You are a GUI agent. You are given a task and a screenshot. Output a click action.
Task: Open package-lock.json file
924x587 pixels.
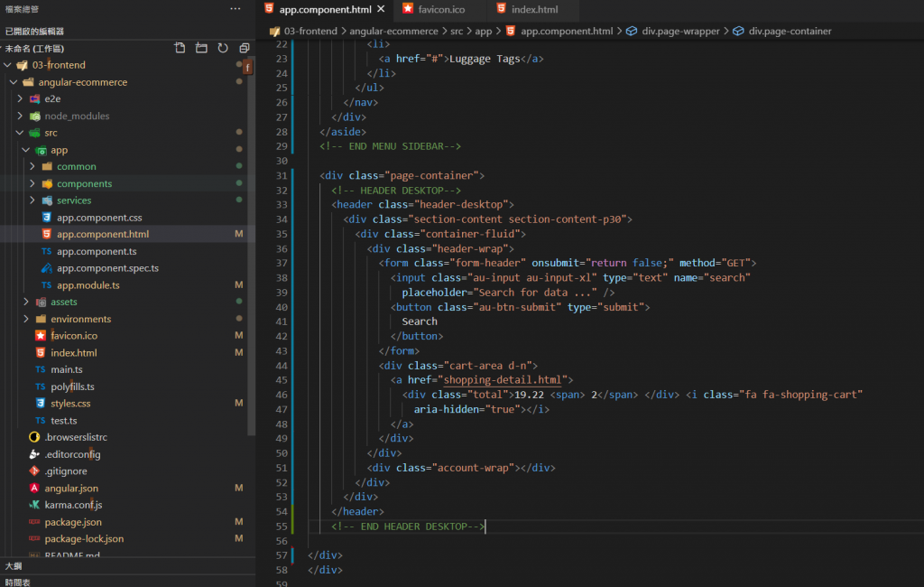tap(84, 538)
